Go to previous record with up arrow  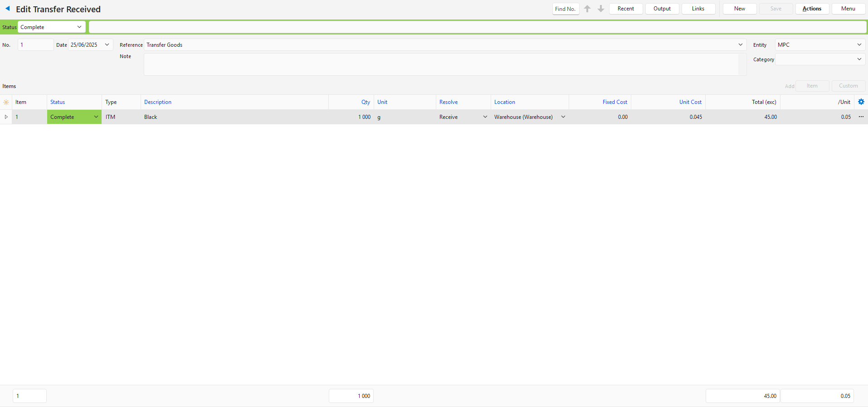pos(587,9)
